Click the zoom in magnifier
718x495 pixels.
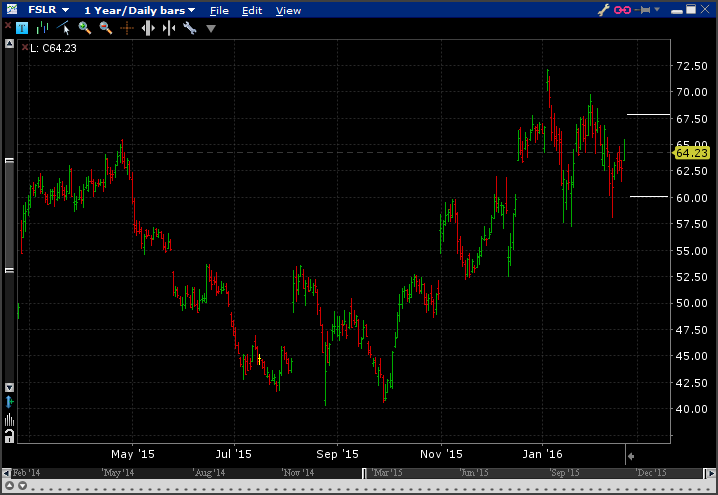84,28
